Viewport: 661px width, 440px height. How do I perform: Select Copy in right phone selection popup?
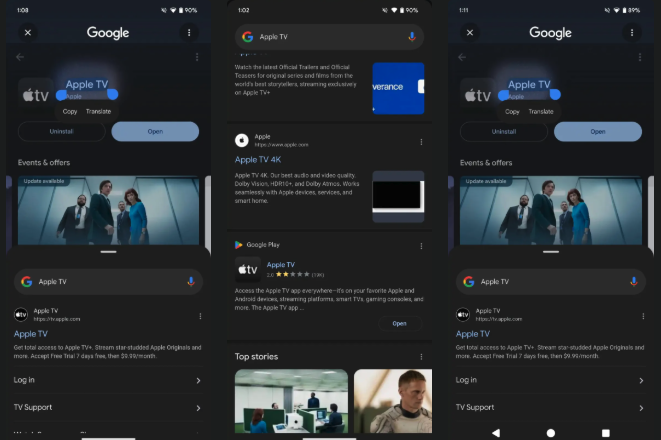click(x=512, y=112)
